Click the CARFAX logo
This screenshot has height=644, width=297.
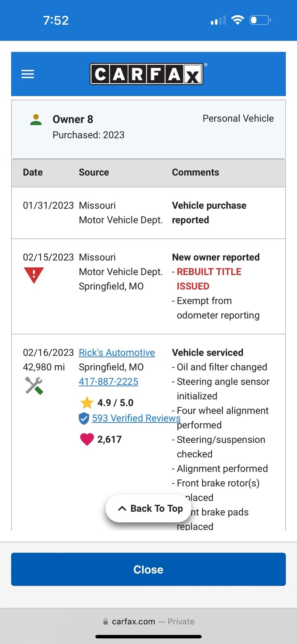pyautogui.click(x=146, y=74)
